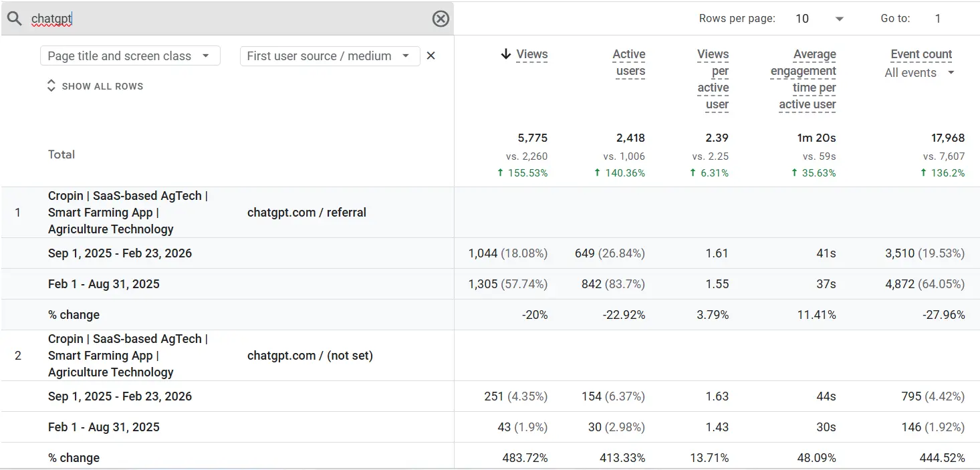Clear the chatgpt search text

(441, 19)
